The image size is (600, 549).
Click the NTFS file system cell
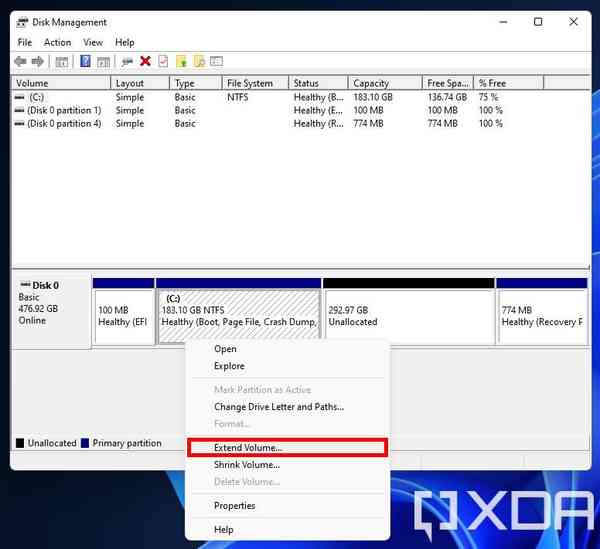(238, 97)
